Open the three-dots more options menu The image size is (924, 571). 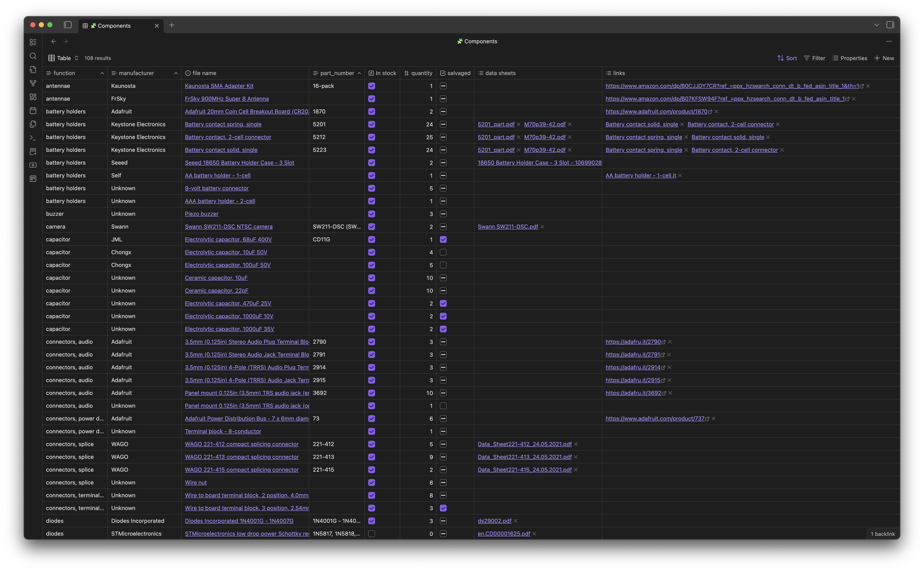(x=889, y=42)
